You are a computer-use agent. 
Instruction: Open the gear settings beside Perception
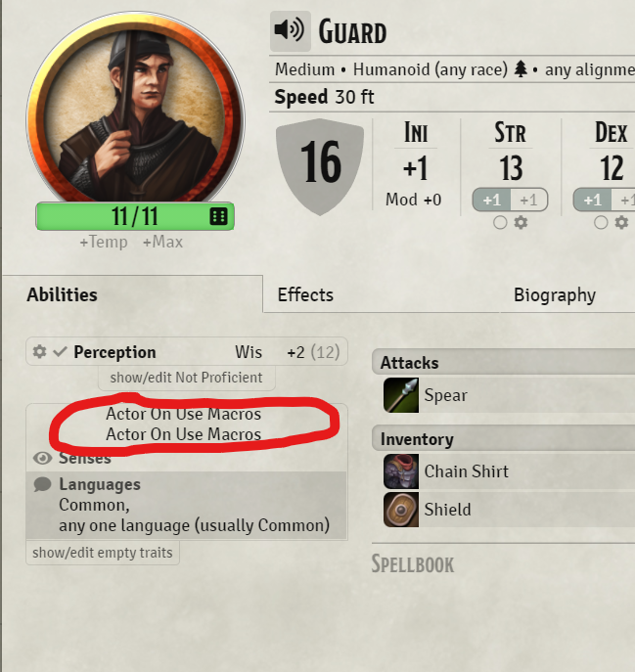39,352
